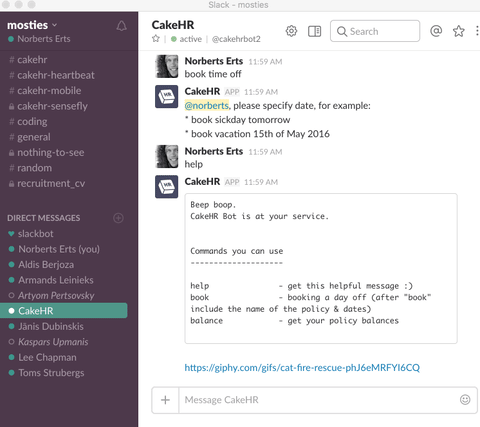Screen dimensions: 480x427
Task: Expand the mosties team menu
Action: tap(32, 25)
